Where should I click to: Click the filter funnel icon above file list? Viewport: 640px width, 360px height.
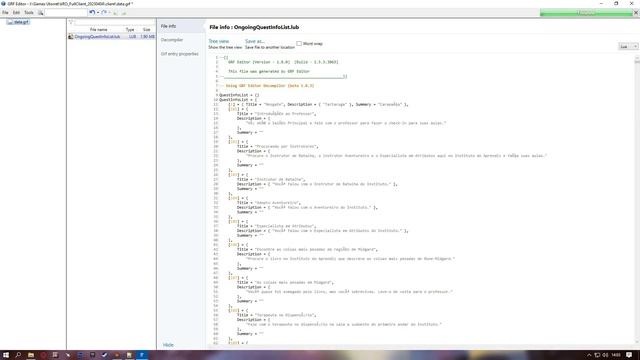tap(71, 22)
